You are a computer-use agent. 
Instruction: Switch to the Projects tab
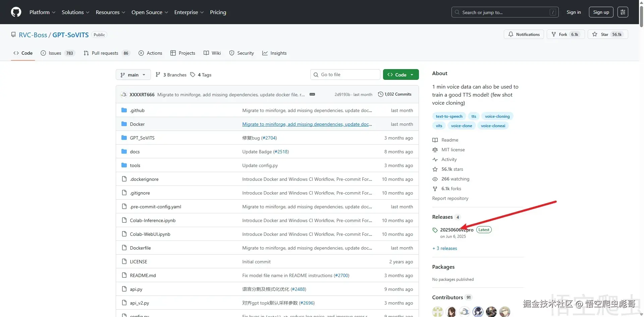[x=183, y=53]
